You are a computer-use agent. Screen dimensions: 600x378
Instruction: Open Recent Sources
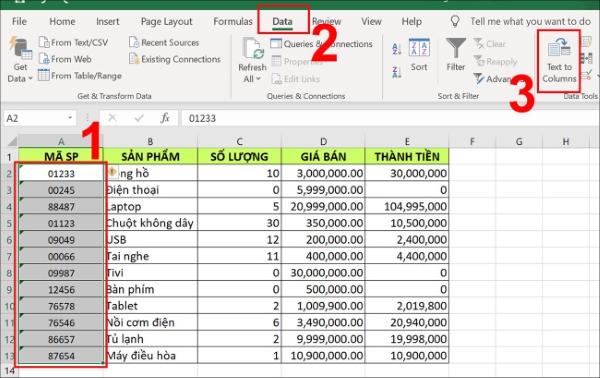[x=164, y=42]
